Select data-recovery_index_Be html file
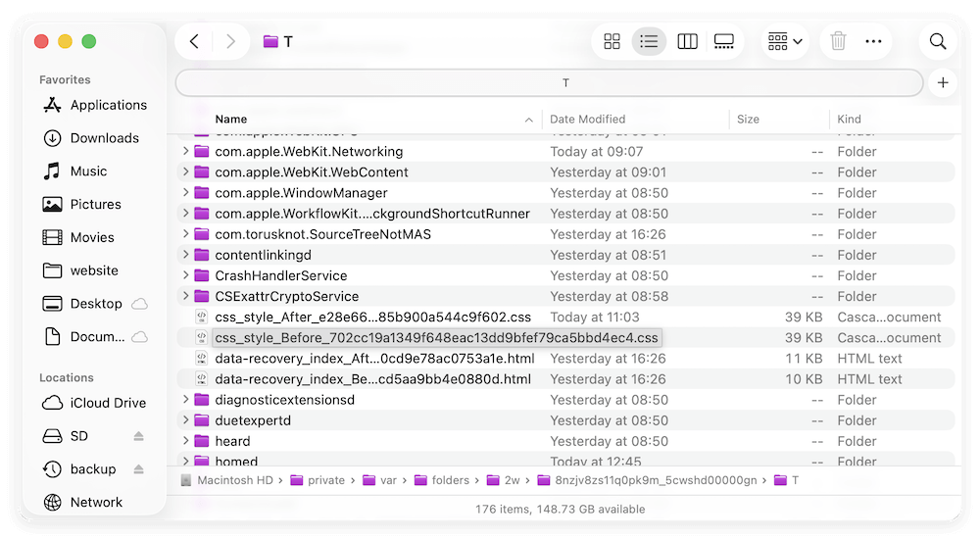 (565, 379)
